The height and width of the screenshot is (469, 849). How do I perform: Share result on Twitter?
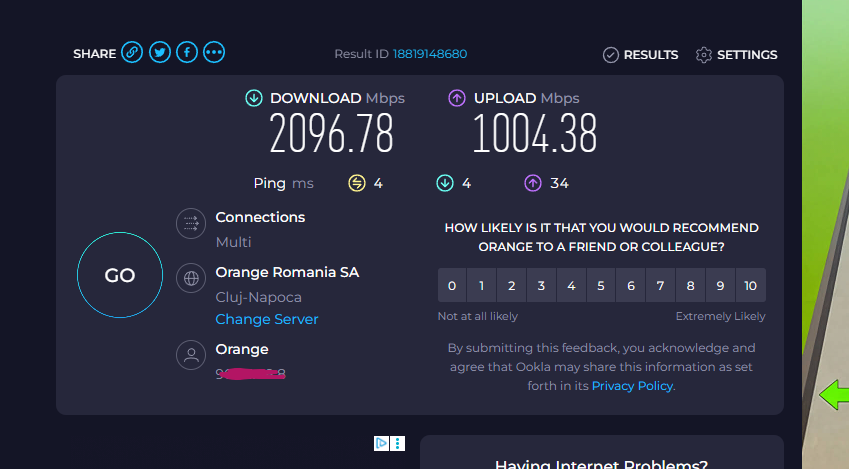click(159, 53)
